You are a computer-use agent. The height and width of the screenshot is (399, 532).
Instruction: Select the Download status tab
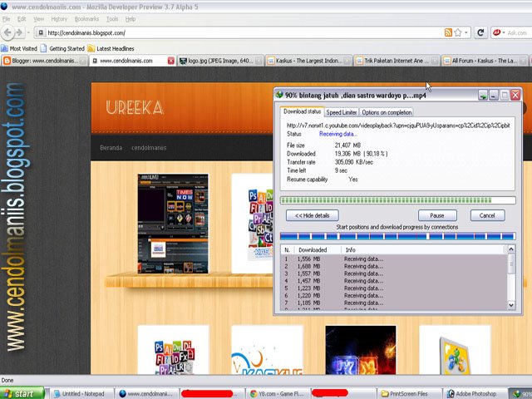click(x=302, y=111)
